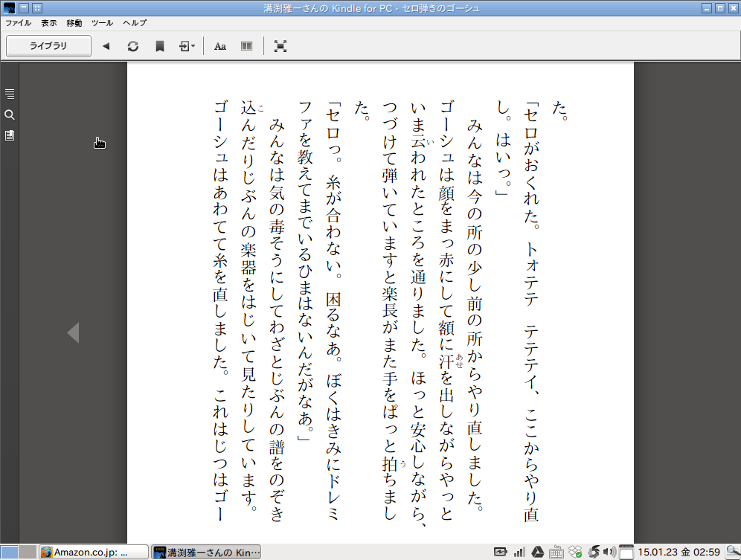
Task: Open the clock showing 15.01.23 金 02:59
Action: [x=679, y=552]
